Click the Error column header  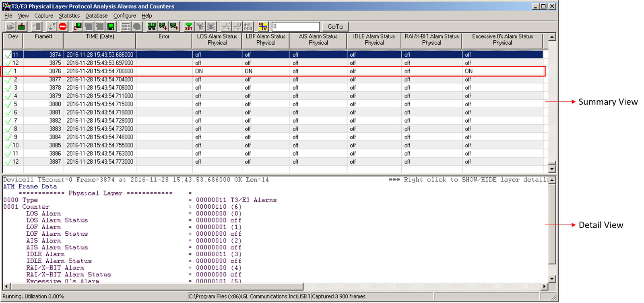(x=164, y=41)
